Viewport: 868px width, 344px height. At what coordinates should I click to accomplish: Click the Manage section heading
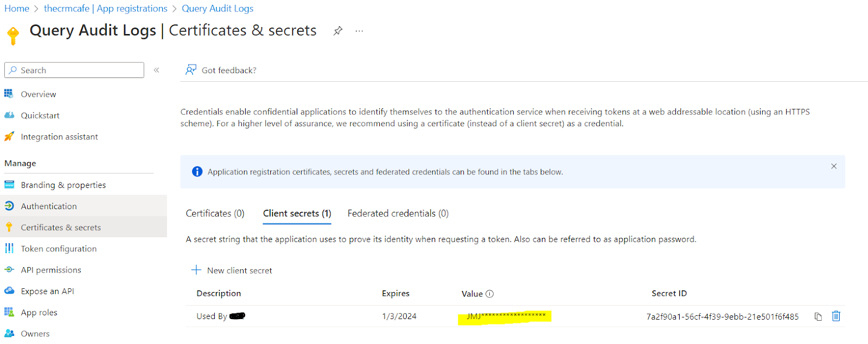pyautogui.click(x=20, y=164)
